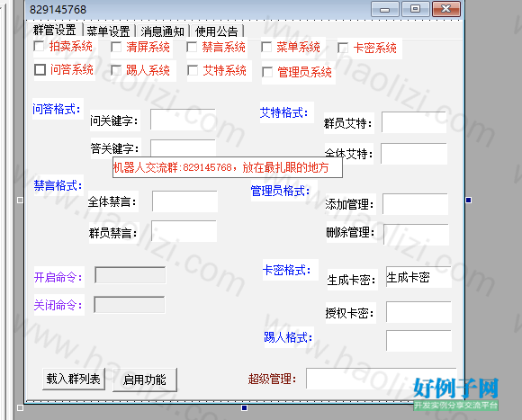The image size is (522, 420).
Task: Maximize the 829145768 window
Action: coord(415,9)
